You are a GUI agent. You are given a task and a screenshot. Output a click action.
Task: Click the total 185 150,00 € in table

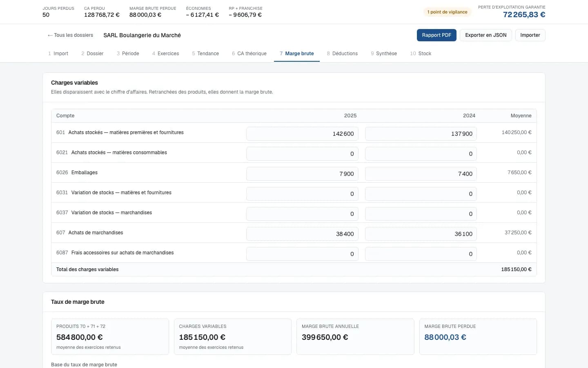[x=516, y=269]
